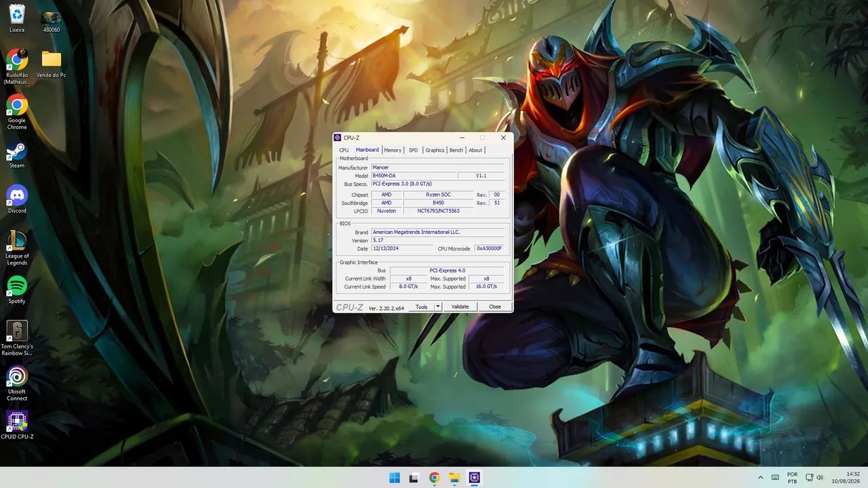Click the Current Link Width x8 value
This screenshot has height=488, width=868.
click(x=408, y=279)
